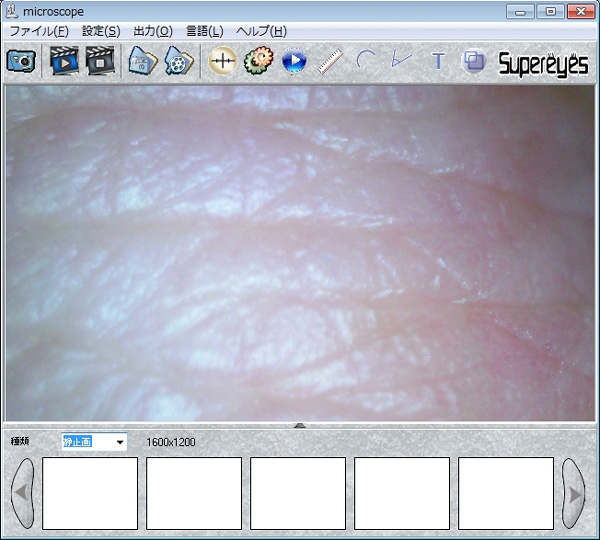Select the first empty thumbnail slot
Image resolution: width=600 pixels, height=540 pixels.
click(x=90, y=493)
